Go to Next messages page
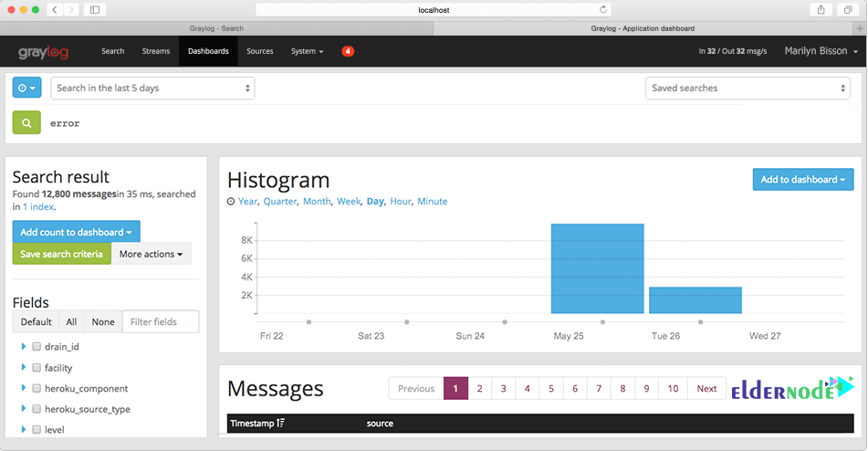 (x=707, y=389)
